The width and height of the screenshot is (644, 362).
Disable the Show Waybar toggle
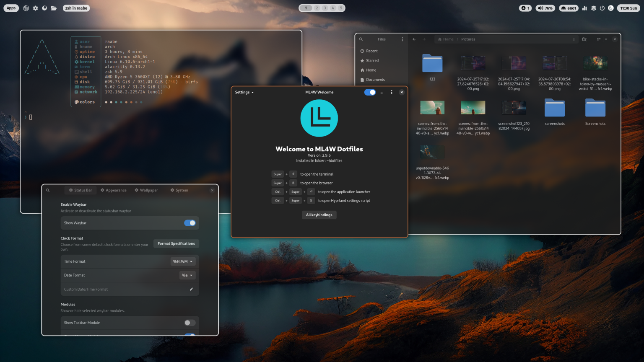(x=190, y=223)
